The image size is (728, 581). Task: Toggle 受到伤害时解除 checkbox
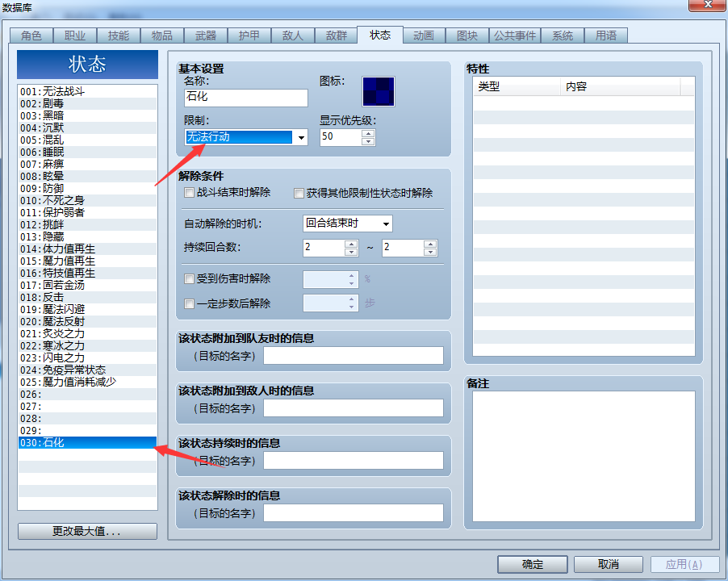click(189, 279)
